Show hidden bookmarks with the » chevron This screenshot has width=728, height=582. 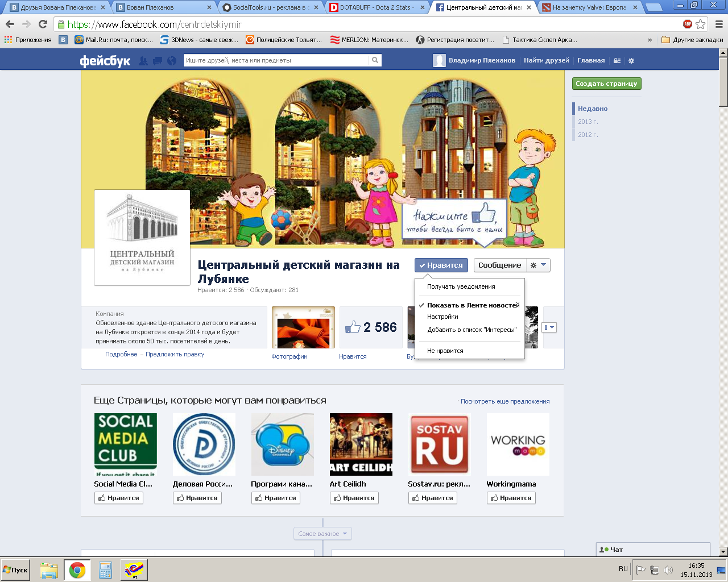(x=650, y=40)
